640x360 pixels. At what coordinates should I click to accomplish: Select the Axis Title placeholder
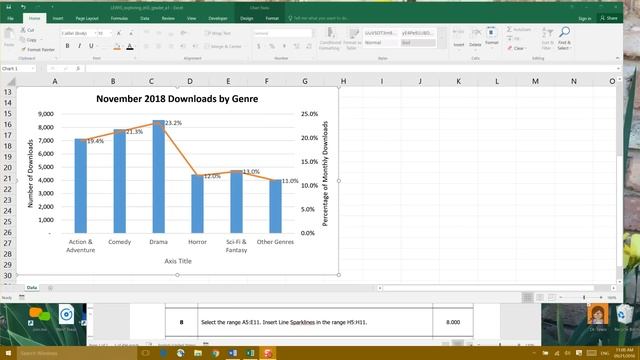pyautogui.click(x=178, y=261)
